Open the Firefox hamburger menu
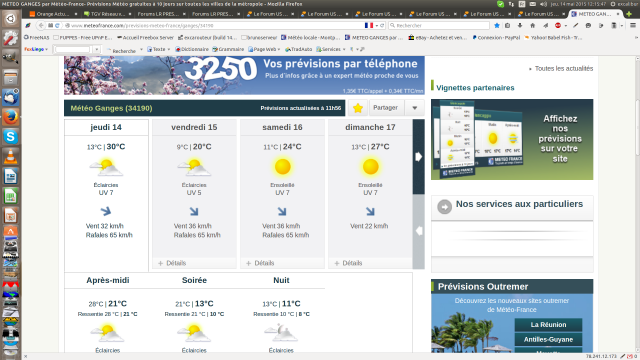This screenshot has width=640, height=360. click(632, 25)
